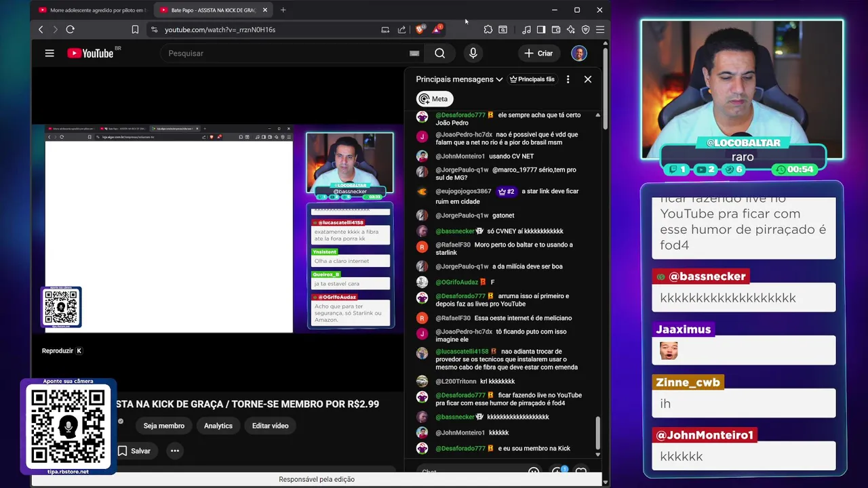Screen dimensions: 868x488
Task: Click the 'krl kkkkkkkk' chat message
Action: (x=498, y=382)
